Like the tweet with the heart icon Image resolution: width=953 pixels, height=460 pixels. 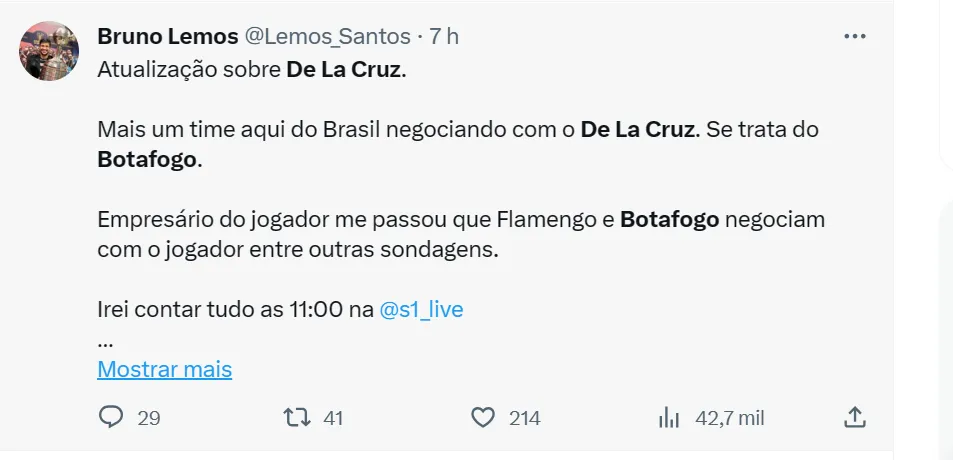point(483,417)
